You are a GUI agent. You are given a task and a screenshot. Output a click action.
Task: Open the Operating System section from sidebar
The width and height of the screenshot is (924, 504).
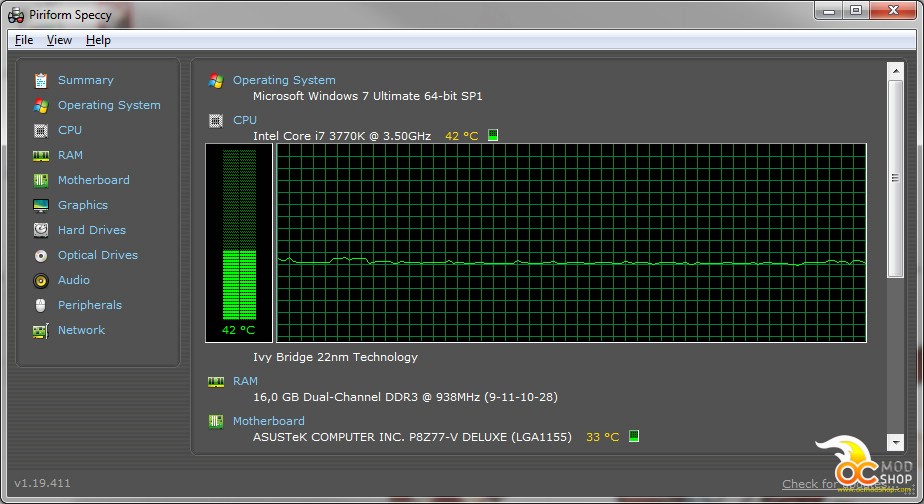109,105
